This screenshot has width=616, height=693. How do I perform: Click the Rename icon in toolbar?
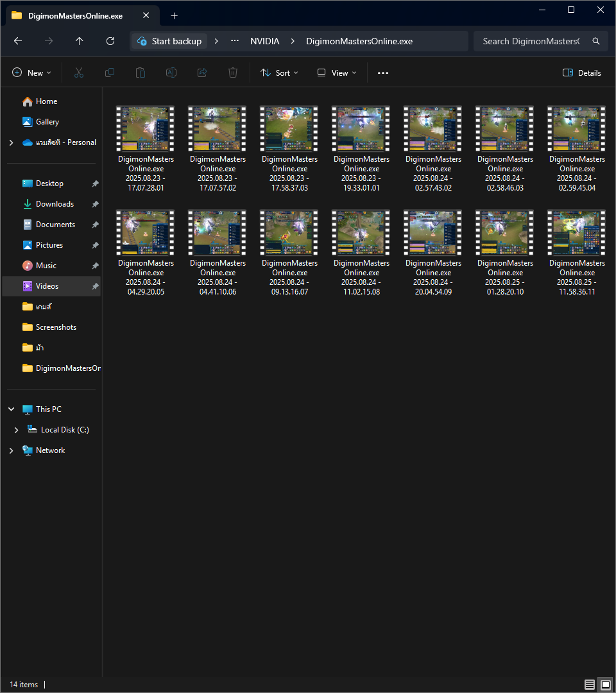171,73
